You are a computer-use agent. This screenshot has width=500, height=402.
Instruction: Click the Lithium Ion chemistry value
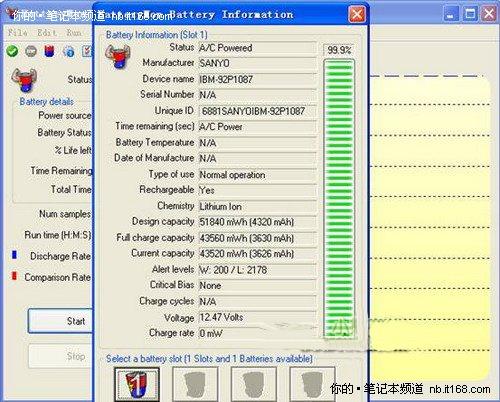[x=257, y=206]
